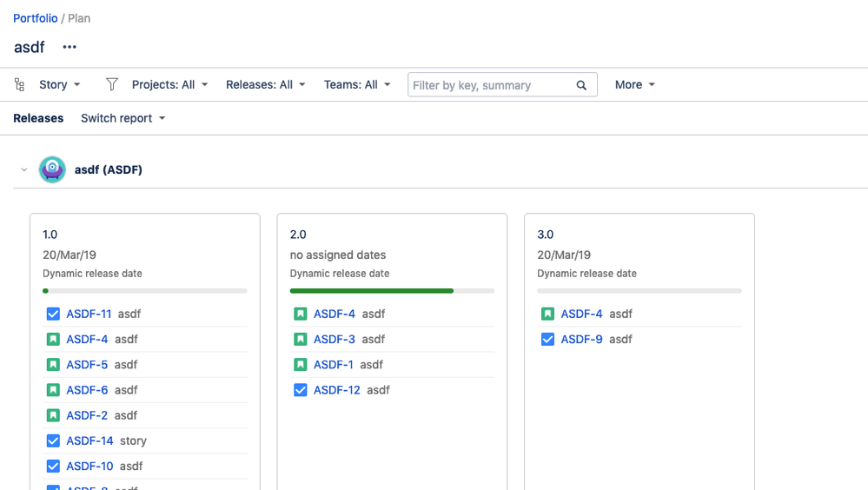Open issue ASDF-11 in release 1.0

point(89,314)
